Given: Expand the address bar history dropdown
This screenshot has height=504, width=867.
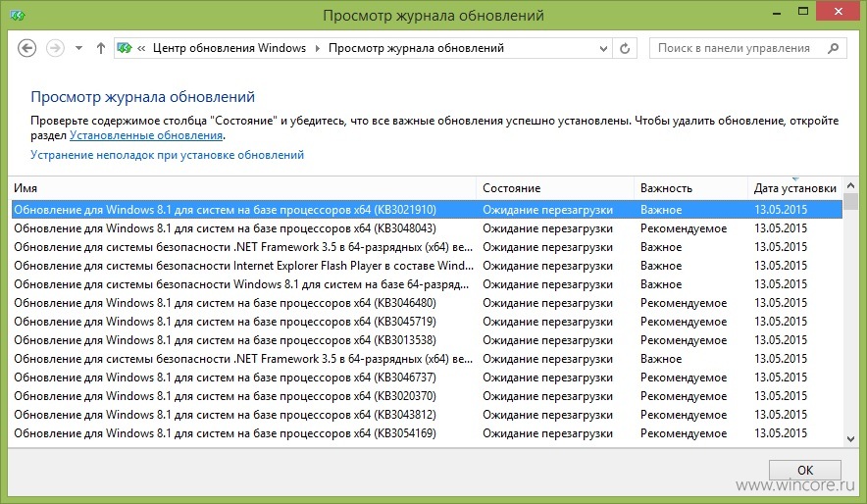Looking at the screenshot, I should (603, 49).
